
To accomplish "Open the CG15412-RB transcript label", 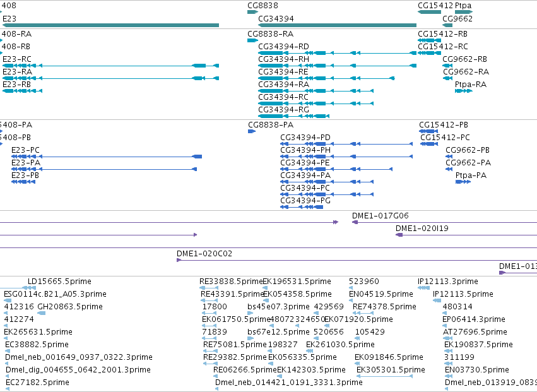I will (x=442, y=34).
